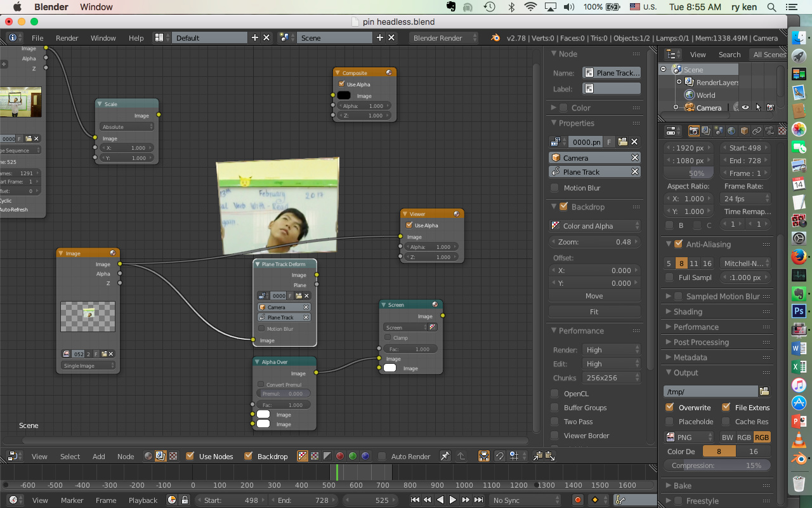Select RGB color mode button
This screenshot has width=812, height=508.
743,437
